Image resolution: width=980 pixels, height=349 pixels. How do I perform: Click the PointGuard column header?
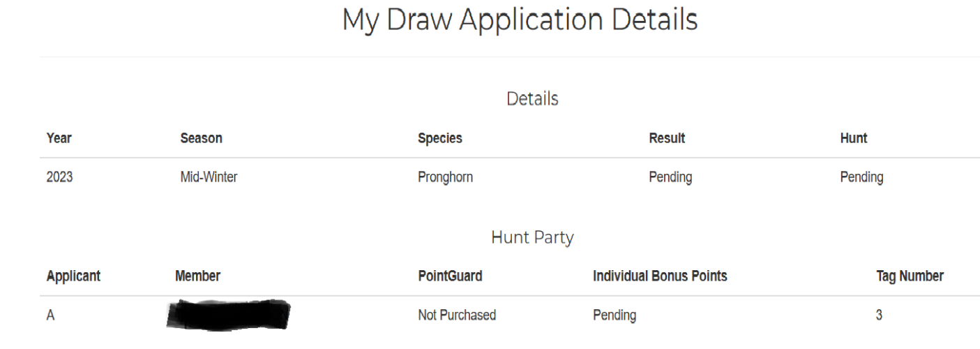point(450,276)
